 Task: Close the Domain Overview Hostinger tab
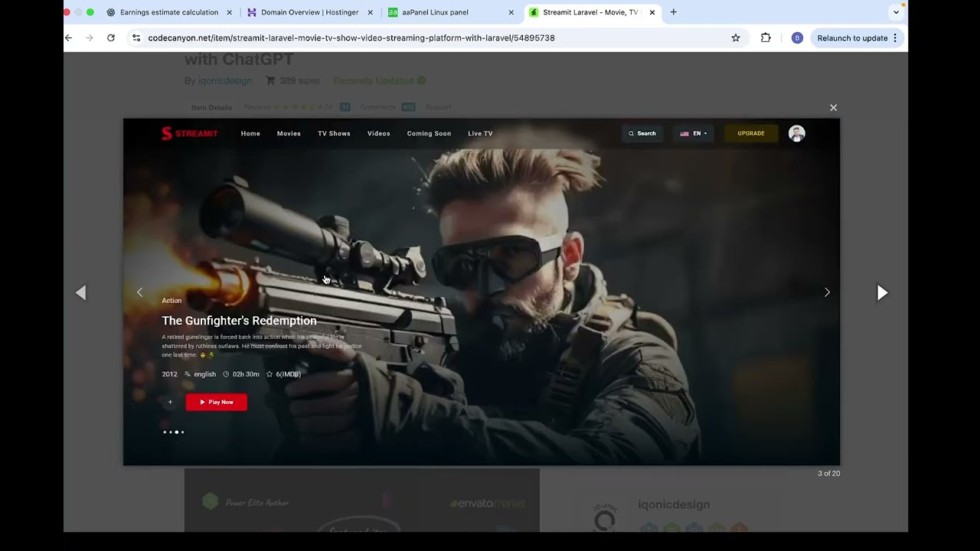(370, 12)
